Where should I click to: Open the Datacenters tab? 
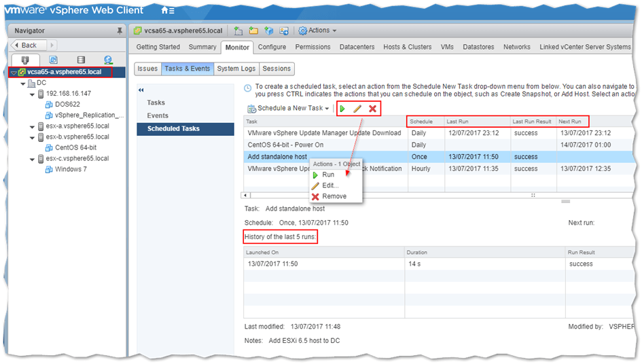pyautogui.click(x=357, y=47)
